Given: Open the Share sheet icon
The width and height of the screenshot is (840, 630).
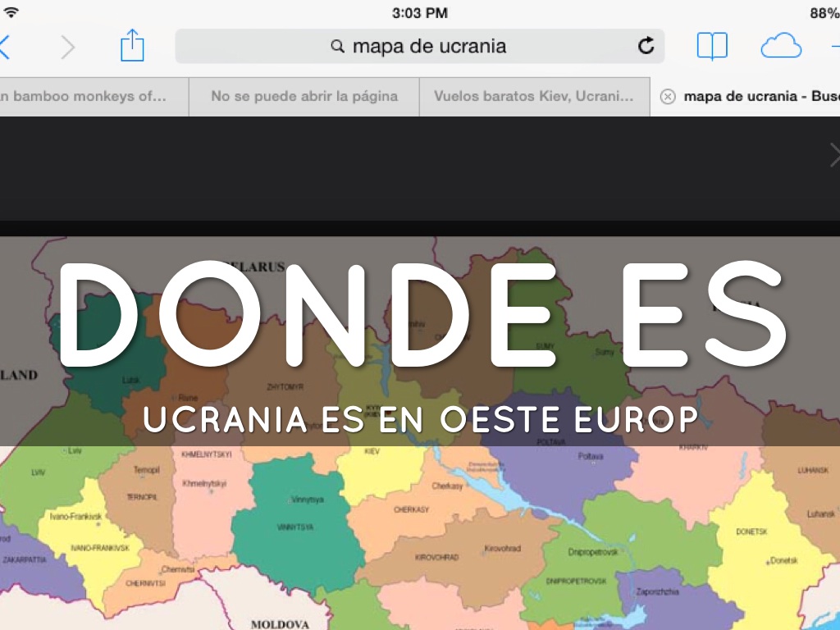Looking at the screenshot, I should (x=132, y=46).
